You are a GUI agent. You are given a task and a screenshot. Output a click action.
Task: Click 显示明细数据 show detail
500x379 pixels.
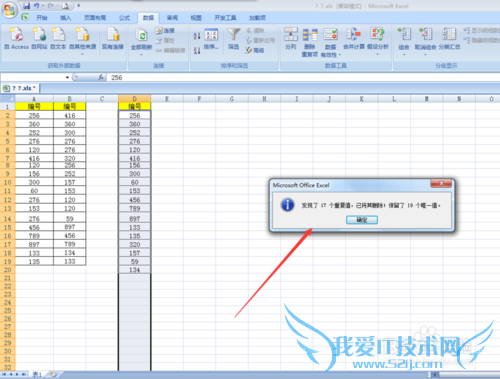(x=482, y=30)
